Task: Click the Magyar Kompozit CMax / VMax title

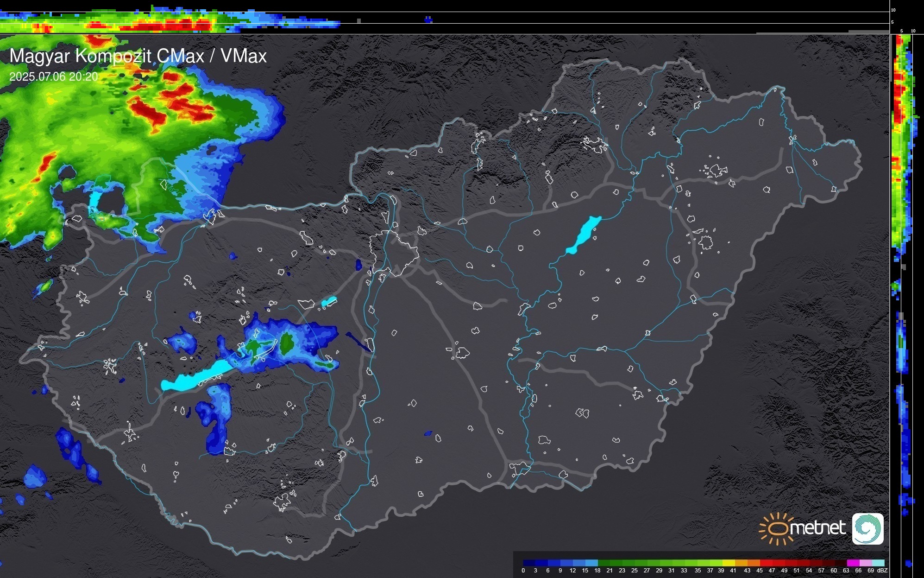Action: [138, 56]
